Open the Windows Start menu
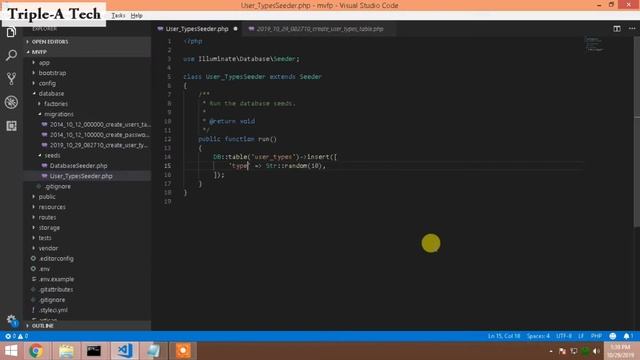Viewport: 640px width, 360px height. 11,351
